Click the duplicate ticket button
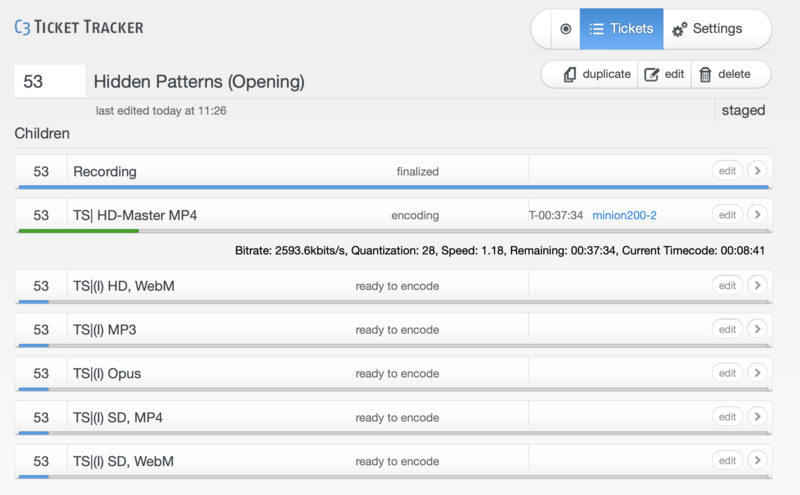Viewport: 800px width, 495px height. pyautogui.click(x=597, y=75)
